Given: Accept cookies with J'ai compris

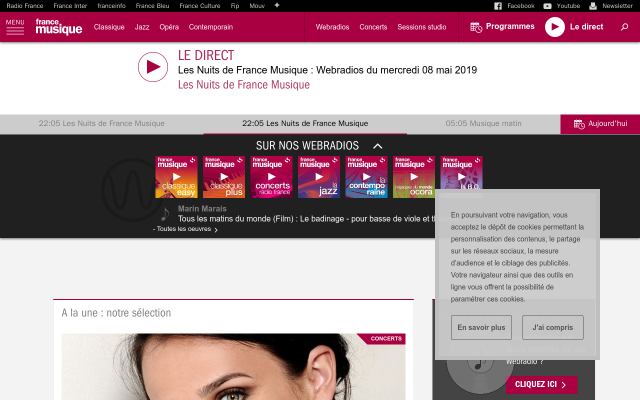Looking at the screenshot, I should (x=553, y=327).
